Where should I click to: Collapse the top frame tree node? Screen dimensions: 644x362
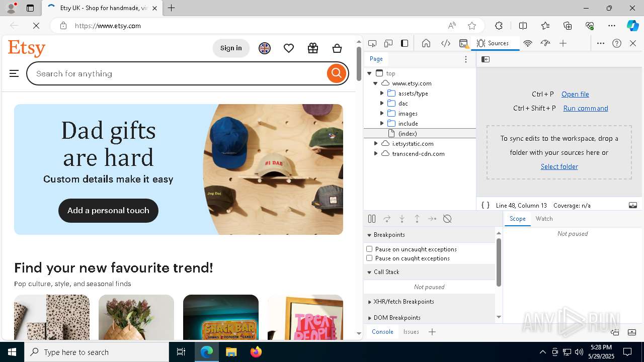369,73
